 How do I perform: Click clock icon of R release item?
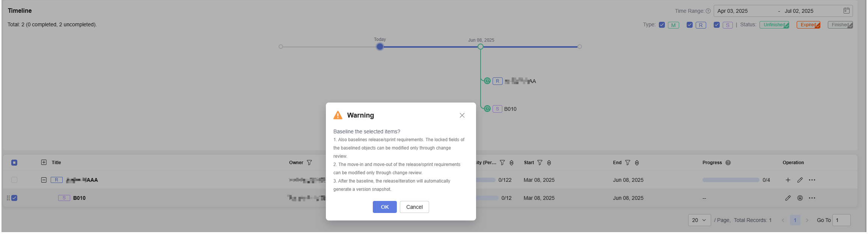(487, 81)
